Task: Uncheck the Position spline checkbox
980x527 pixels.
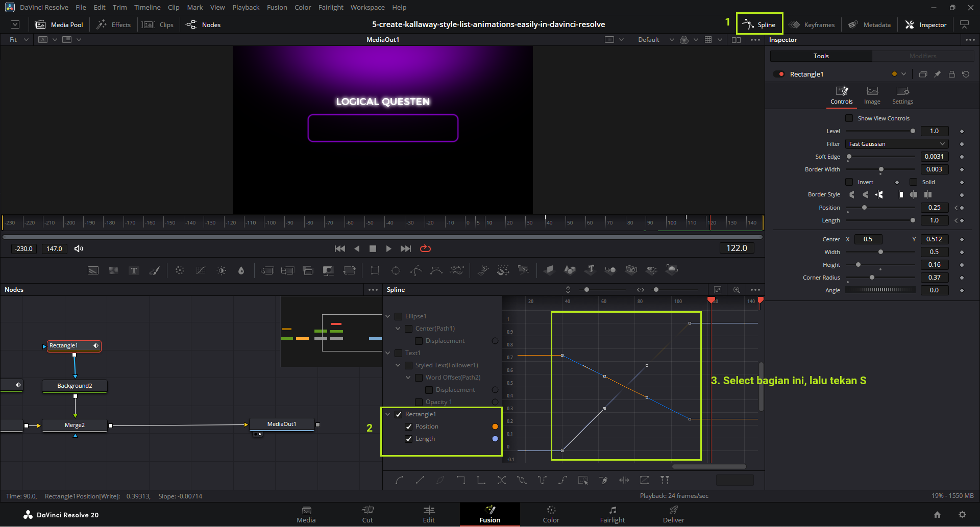Action: pos(408,426)
